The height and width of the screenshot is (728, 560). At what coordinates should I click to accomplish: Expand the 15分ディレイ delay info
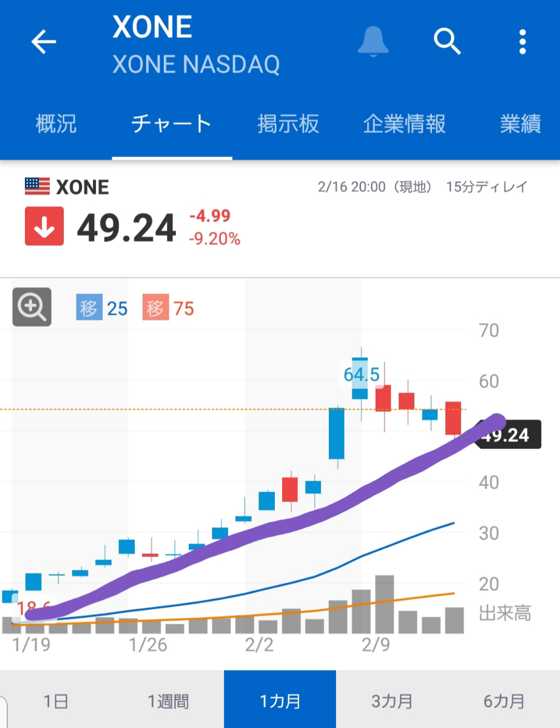click(486, 186)
